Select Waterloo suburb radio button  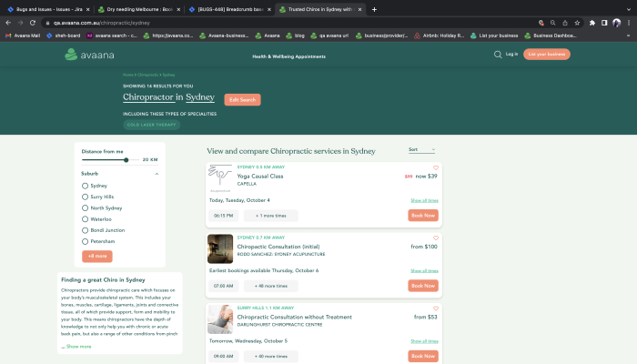click(x=85, y=219)
